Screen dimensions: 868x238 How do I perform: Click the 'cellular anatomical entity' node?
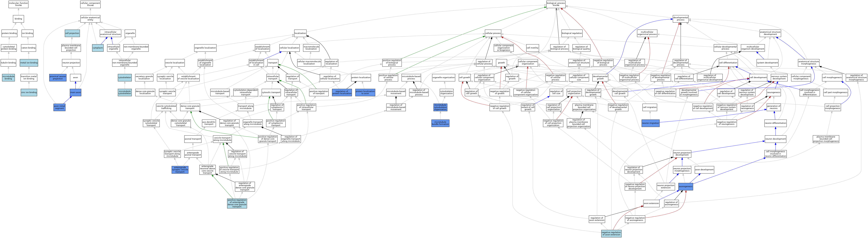90,19
